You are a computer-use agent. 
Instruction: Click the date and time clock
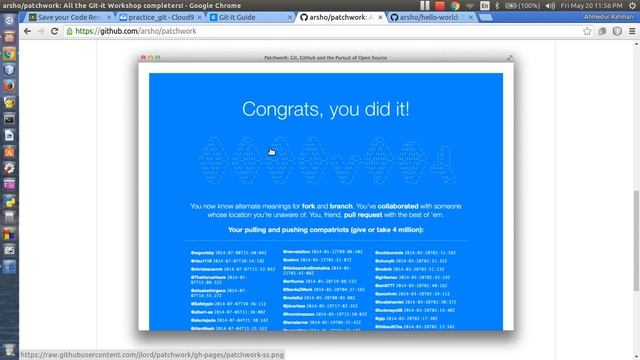(591, 6)
